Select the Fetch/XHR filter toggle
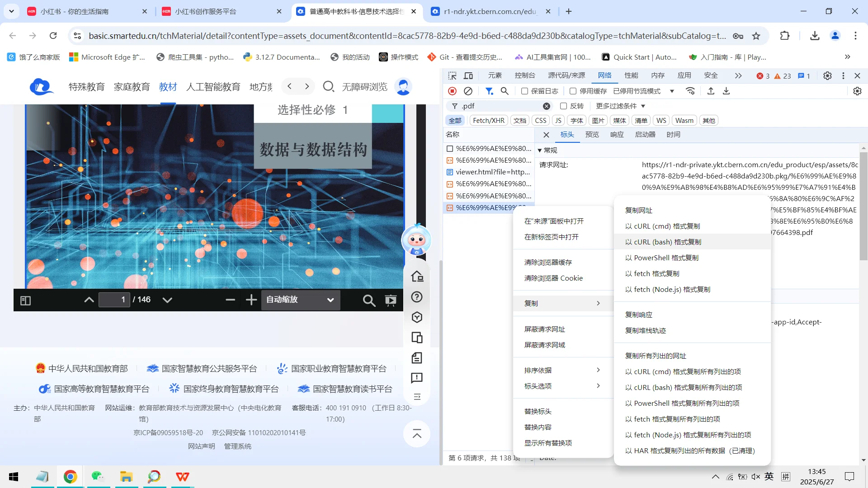Image resolution: width=868 pixels, height=488 pixels. point(489,121)
